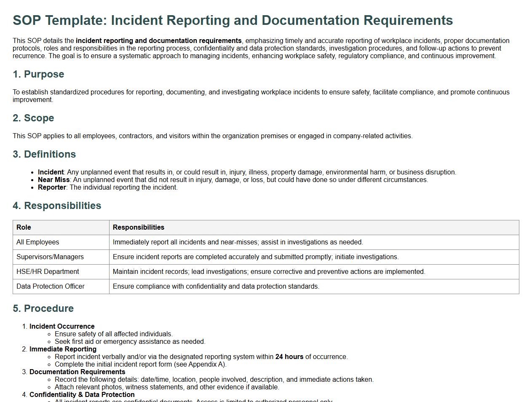532x402 pixels.
Task: Click the bold 'Reporter' definition term
Action: [x=52, y=188]
